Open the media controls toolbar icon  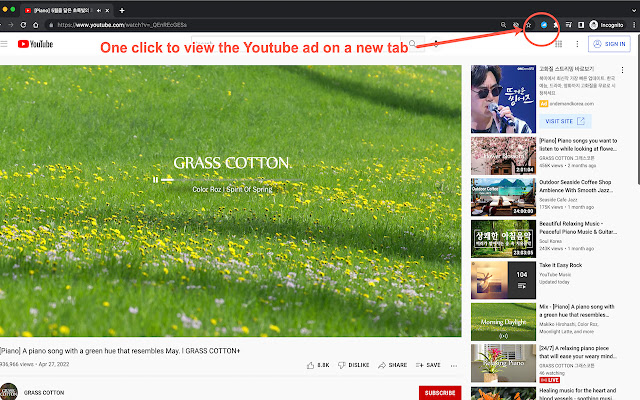pyautogui.click(x=569, y=25)
